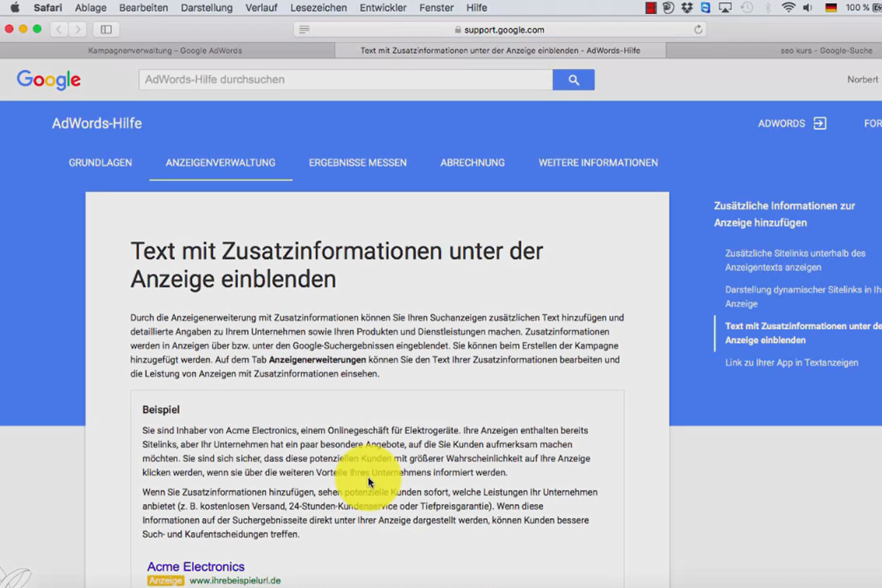Screen dimensions: 882x588
Task: Open the Norbert account name
Action: coord(863,79)
